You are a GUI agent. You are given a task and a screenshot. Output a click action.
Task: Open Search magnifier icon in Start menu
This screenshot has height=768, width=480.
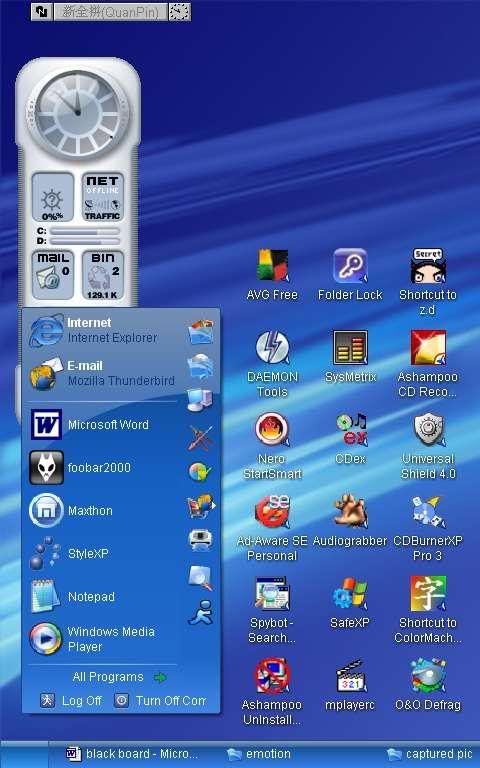tap(200, 577)
